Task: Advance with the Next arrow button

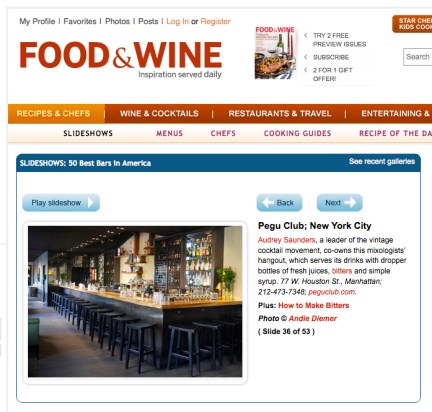Action: point(339,203)
